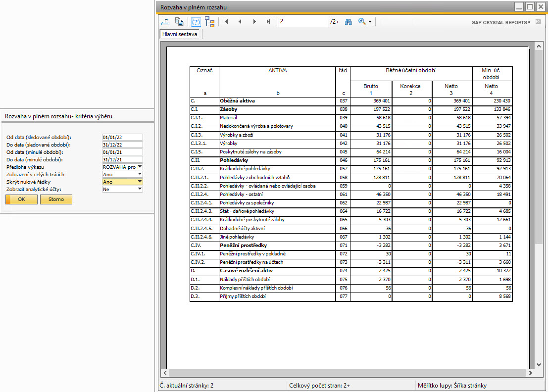Click 'Poskytnuté zálohy na zásoby' row label
Screen dimensions: 549x392
point(250,152)
